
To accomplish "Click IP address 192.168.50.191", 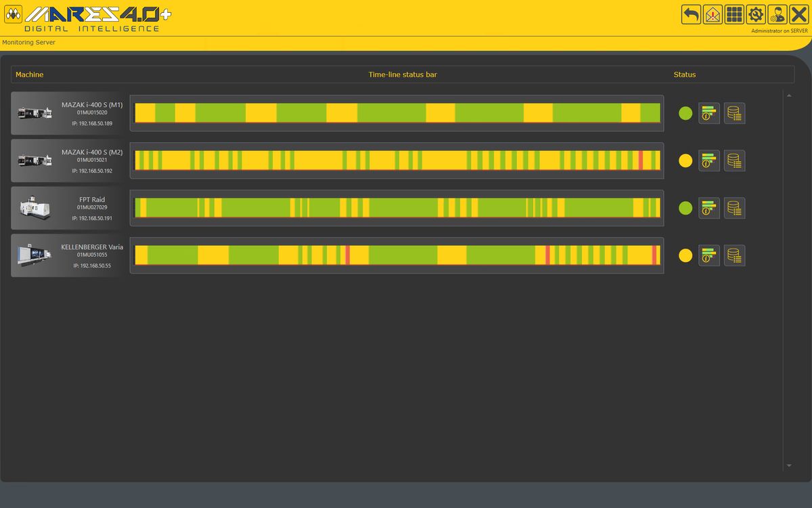I will coord(92,218).
